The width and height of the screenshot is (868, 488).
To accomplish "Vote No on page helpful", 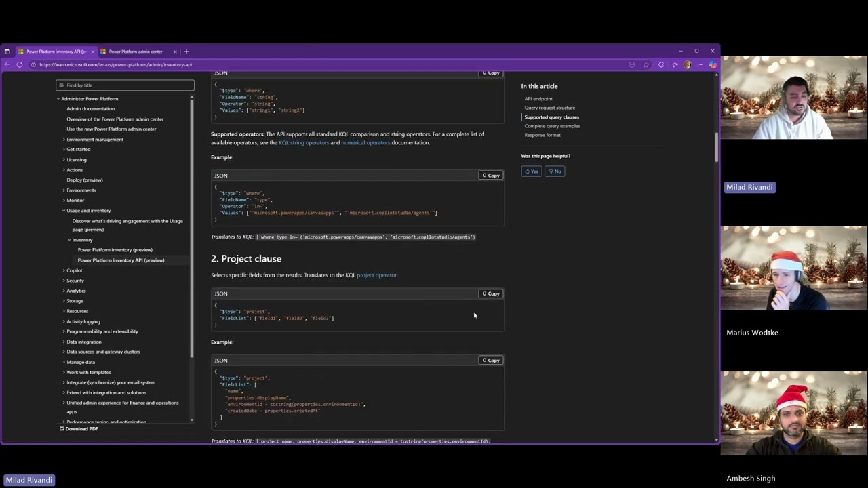I will pos(554,171).
